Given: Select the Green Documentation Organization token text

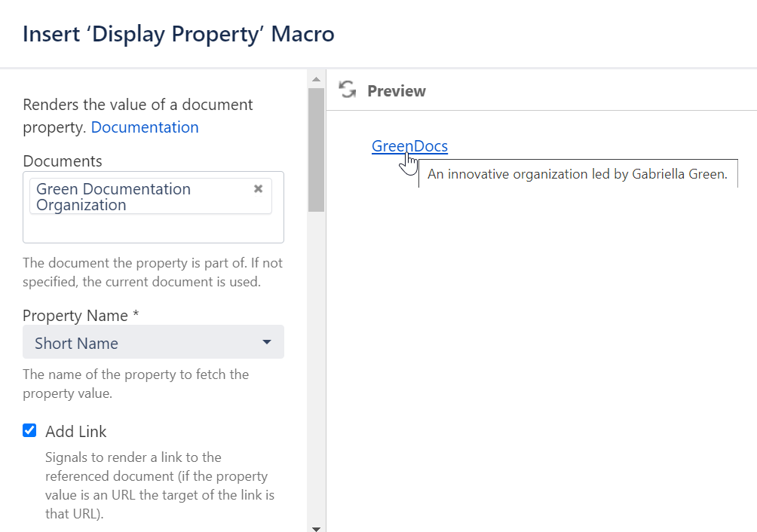Looking at the screenshot, I should (113, 197).
